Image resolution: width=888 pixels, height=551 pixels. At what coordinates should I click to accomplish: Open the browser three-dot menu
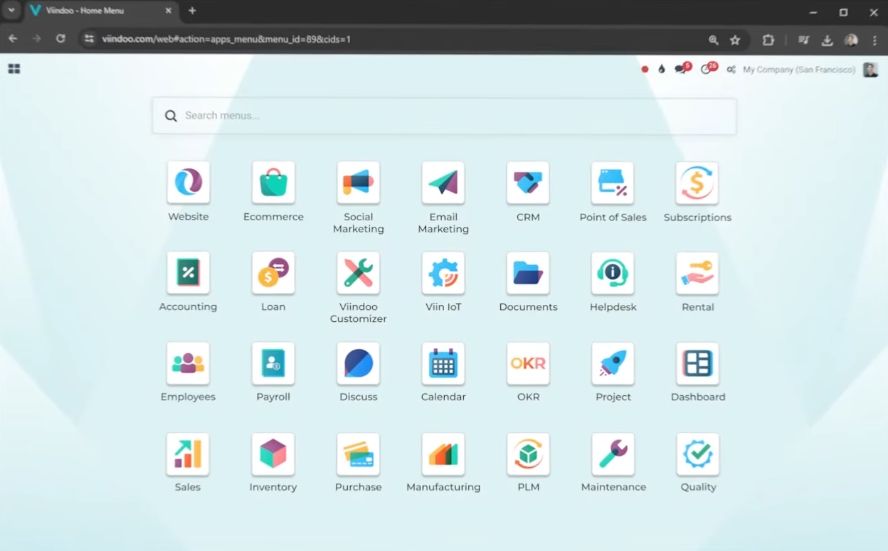[875, 40]
